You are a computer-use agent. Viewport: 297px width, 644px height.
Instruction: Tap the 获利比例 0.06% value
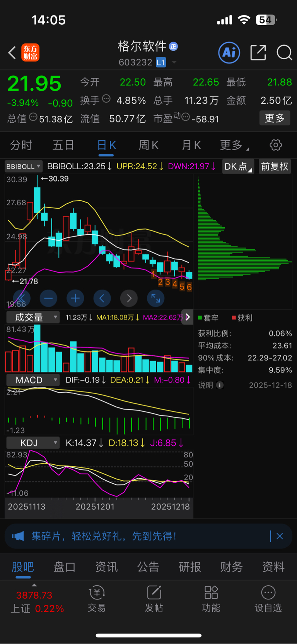[x=280, y=333]
